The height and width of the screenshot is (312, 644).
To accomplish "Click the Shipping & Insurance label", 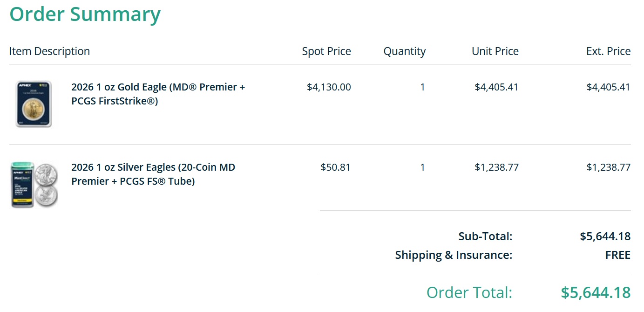I will point(454,255).
